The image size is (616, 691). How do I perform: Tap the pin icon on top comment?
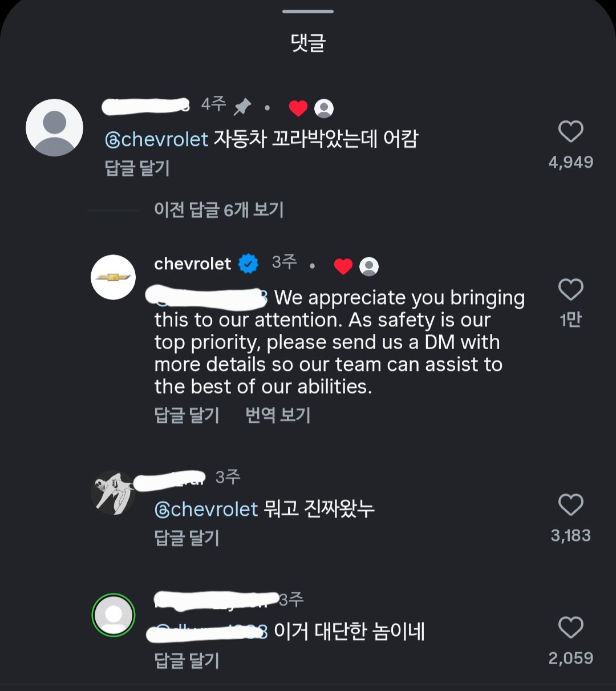click(x=242, y=106)
